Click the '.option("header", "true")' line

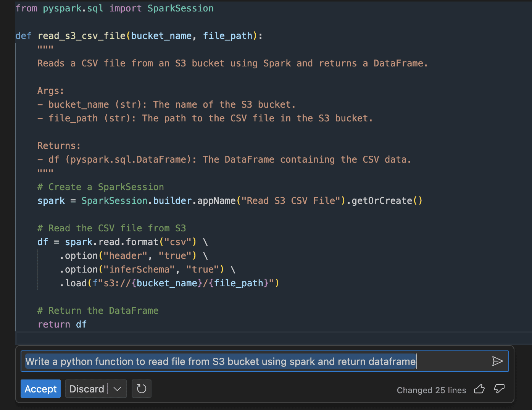tap(134, 256)
